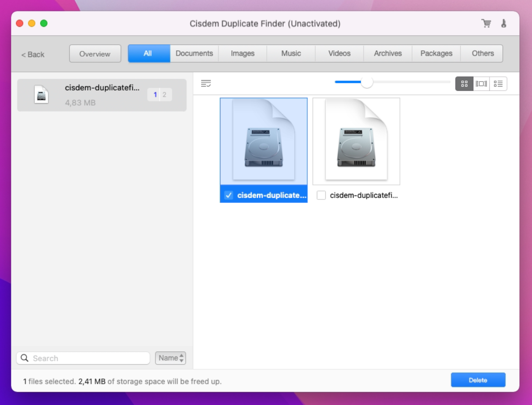Switch to side-by-side preview view
532x405 pixels.
(x=481, y=84)
